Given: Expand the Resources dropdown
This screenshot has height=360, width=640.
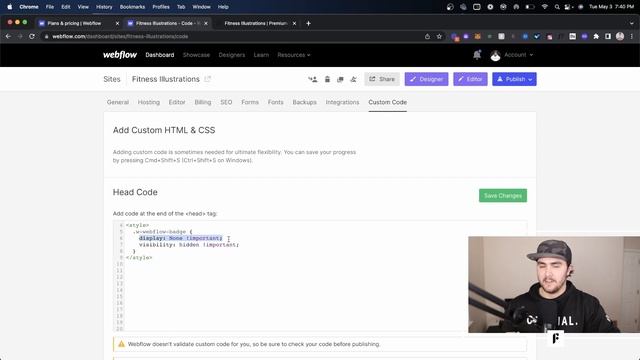Looking at the screenshot, I should pyautogui.click(x=293, y=55).
